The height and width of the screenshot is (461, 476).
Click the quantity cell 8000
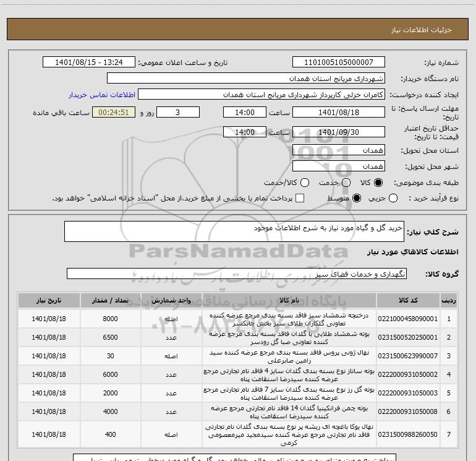point(110,319)
